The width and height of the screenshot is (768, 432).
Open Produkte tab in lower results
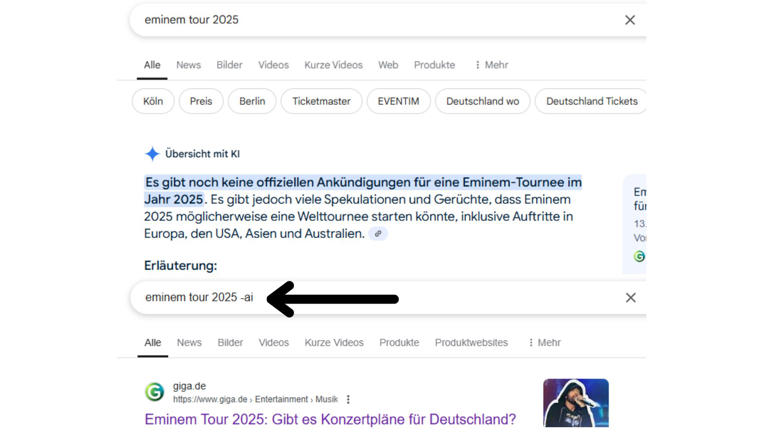[399, 342]
